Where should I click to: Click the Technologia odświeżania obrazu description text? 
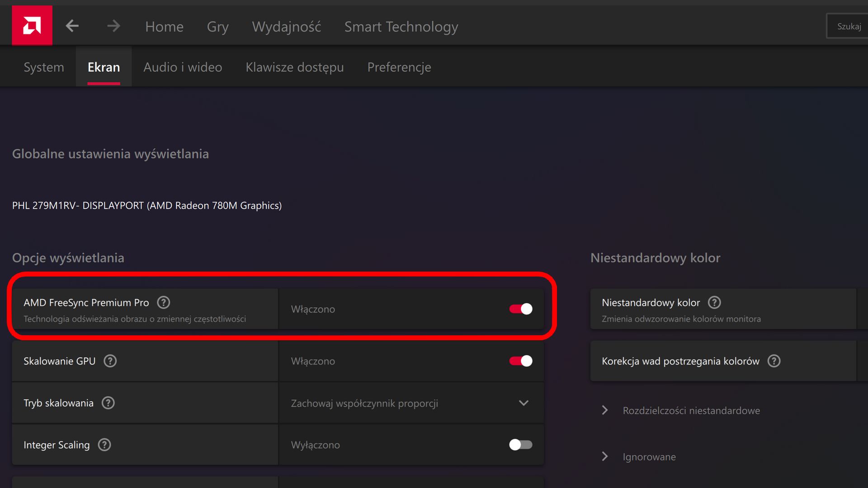135,319
